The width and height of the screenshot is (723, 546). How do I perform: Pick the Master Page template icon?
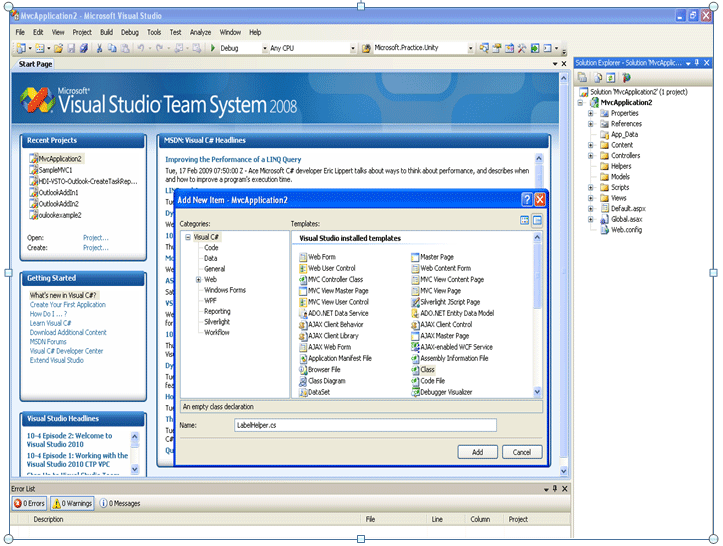click(x=415, y=257)
